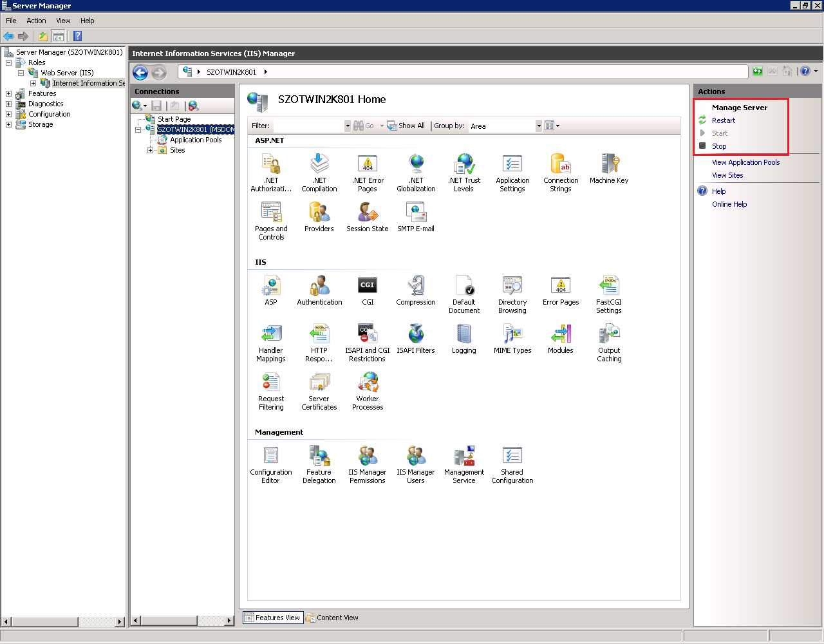This screenshot has width=824, height=644.
Task: Open .NET Trust Levels
Action: [464, 172]
